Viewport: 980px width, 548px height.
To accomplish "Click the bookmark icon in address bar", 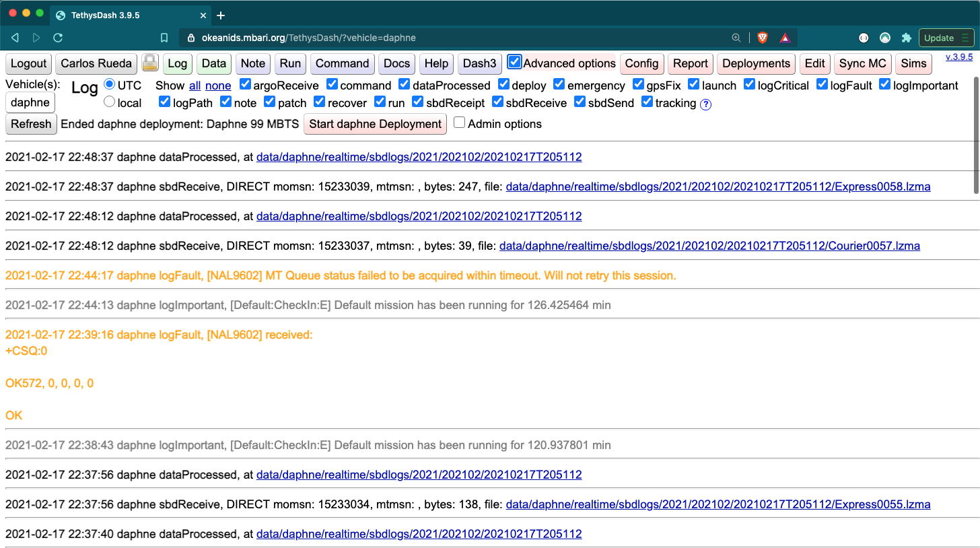I will (x=164, y=38).
